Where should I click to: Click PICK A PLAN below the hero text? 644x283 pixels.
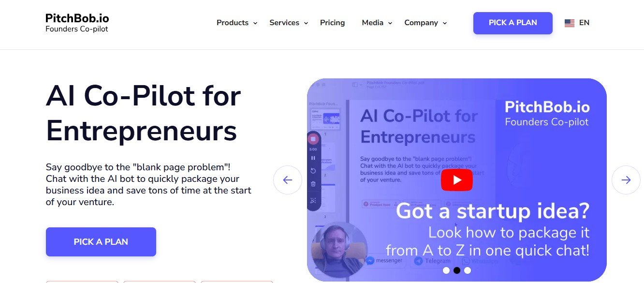tap(101, 242)
